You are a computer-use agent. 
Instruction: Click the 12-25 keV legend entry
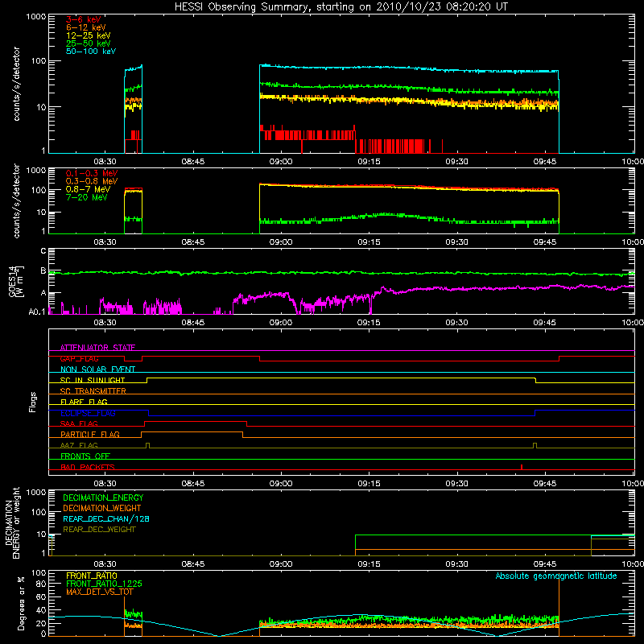point(88,35)
